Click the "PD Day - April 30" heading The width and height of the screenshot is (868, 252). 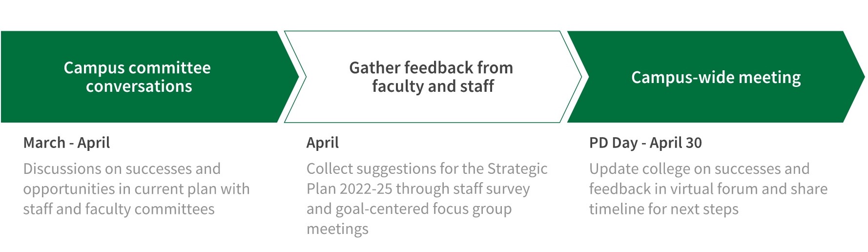coord(645,143)
